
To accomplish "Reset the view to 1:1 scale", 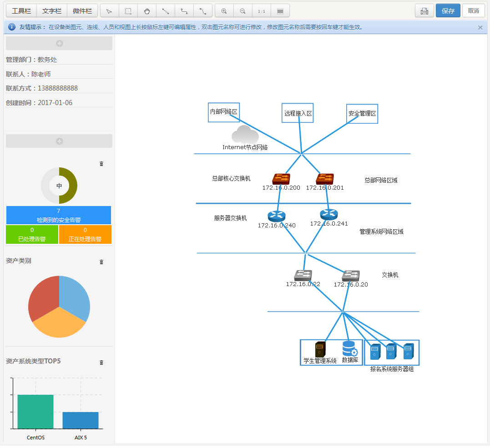I will [261, 11].
